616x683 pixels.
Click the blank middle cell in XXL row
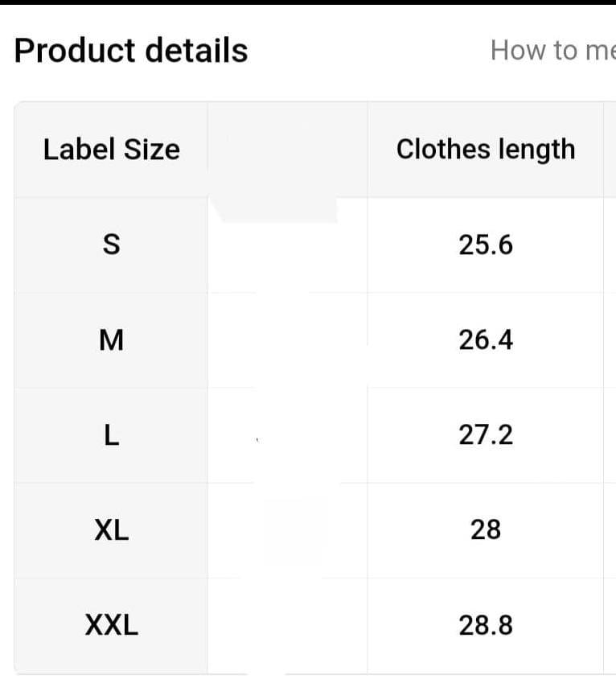click(x=287, y=625)
